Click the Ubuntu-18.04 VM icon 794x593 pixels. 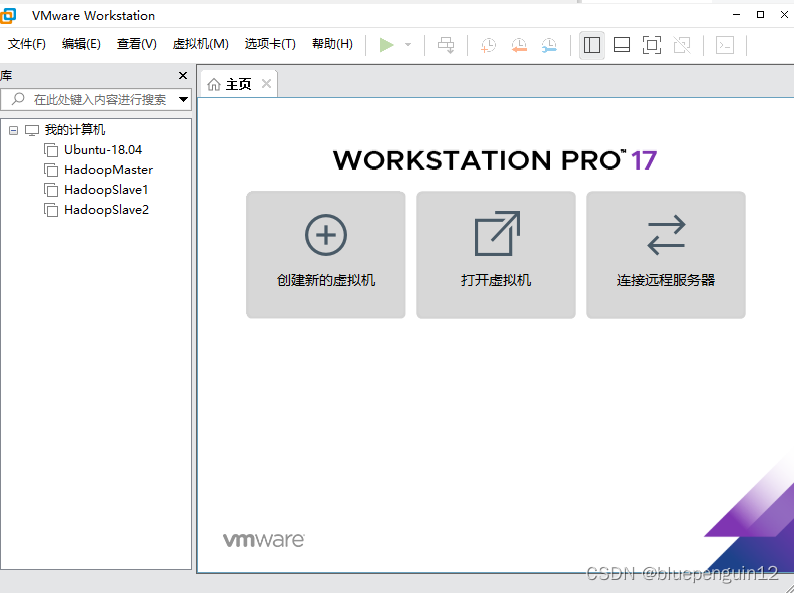coord(51,150)
